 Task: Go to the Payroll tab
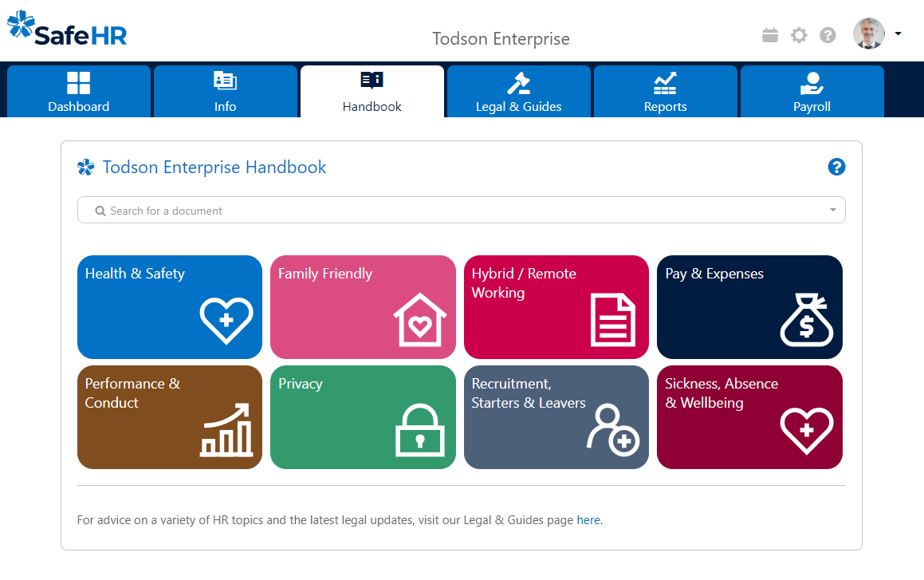pyautogui.click(x=812, y=91)
